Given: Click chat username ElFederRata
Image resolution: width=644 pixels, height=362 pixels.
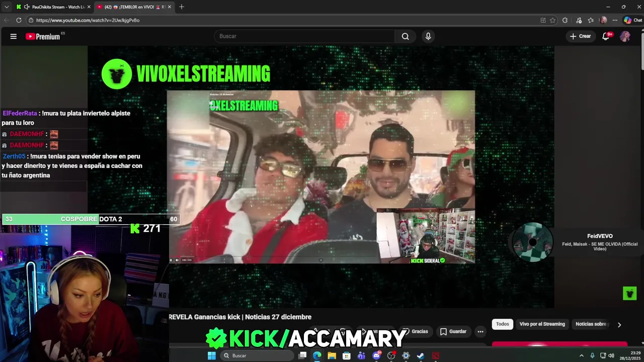Looking at the screenshot, I should [x=20, y=113].
